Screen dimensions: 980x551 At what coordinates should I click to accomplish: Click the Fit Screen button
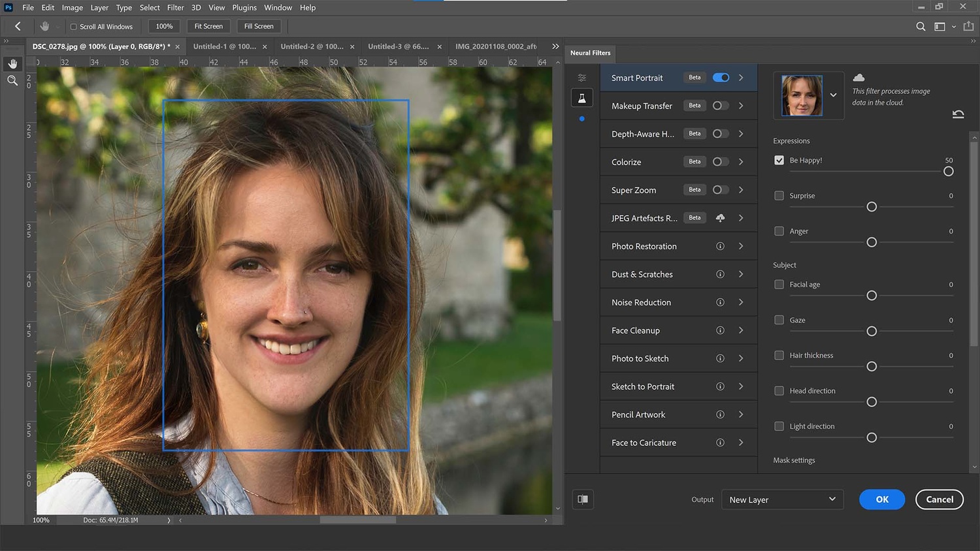click(208, 26)
